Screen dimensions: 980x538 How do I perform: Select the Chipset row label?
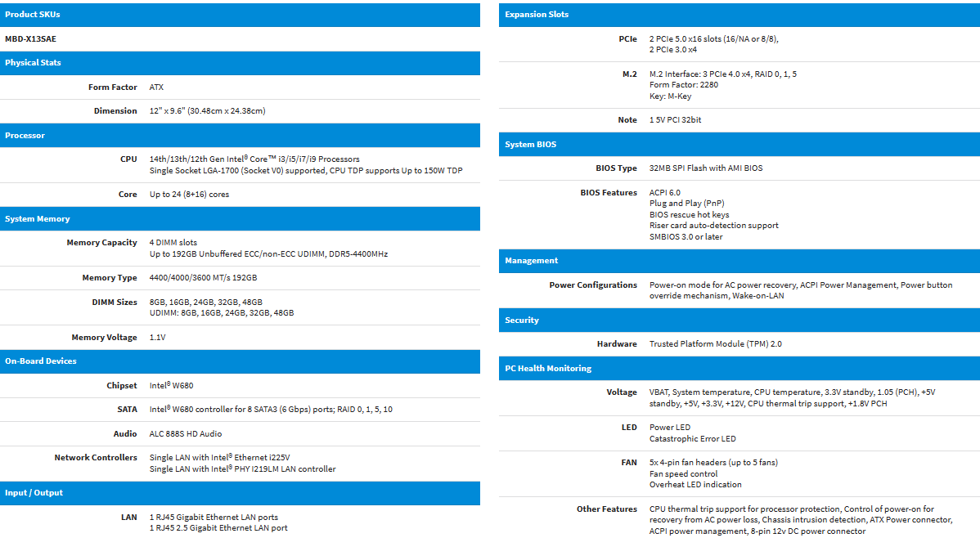pos(122,386)
